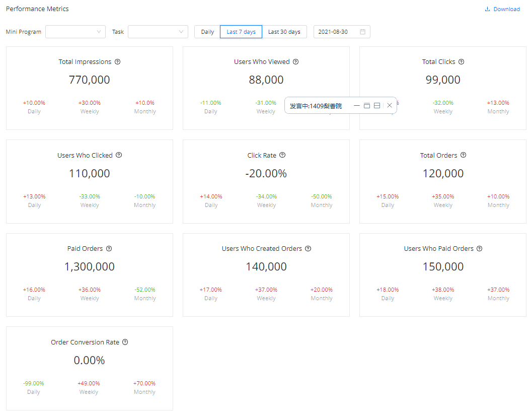This screenshot has height=416, width=532.
Task: Show info for Users Who Created Orders
Action: [308, 249]
